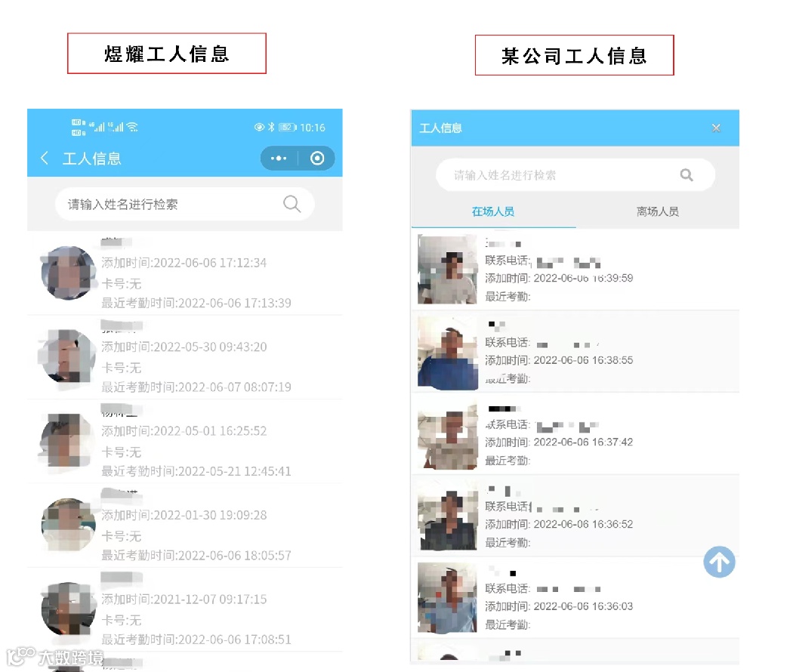Tap the mini-program close target icon
The height and width of the screenshot is (672, 793).
pos(317,159)
